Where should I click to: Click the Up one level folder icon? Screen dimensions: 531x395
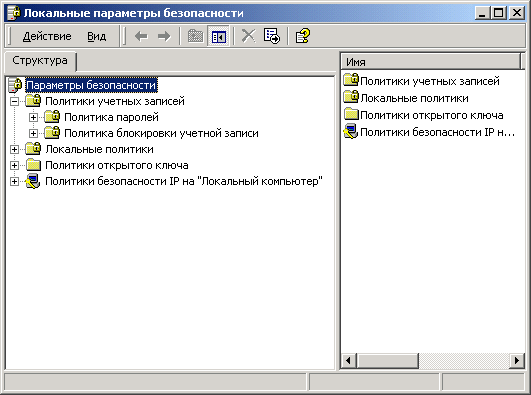tap(195, 36)
